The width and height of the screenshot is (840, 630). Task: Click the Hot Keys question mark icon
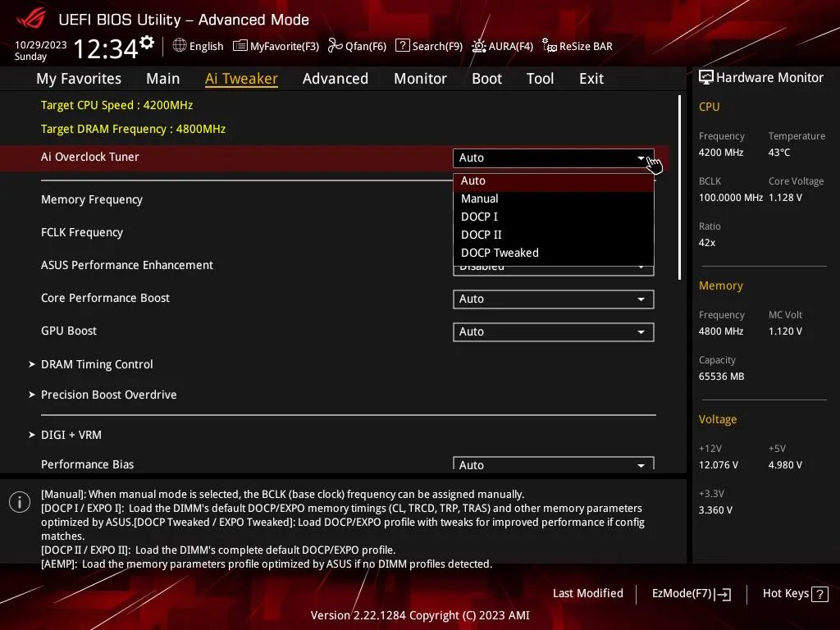[819, 594]
